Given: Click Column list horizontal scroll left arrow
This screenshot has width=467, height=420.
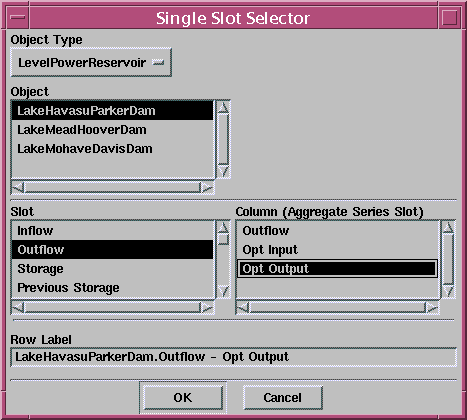Looking at the screenshot, I should [x=243, y=307].
